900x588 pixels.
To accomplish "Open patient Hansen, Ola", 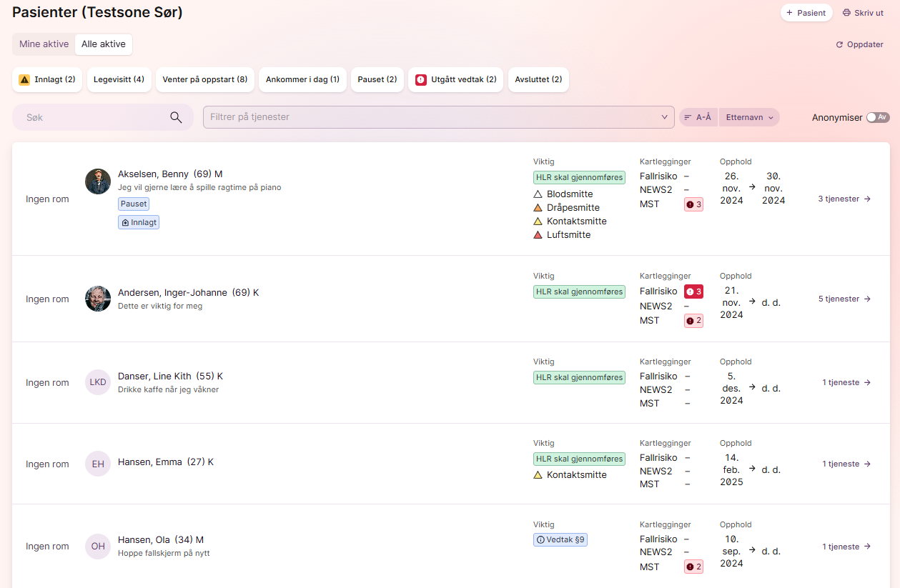I will coord(161,540).
